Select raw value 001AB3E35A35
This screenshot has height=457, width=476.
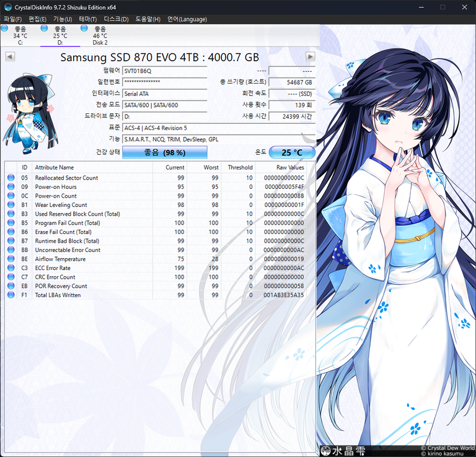283,295
